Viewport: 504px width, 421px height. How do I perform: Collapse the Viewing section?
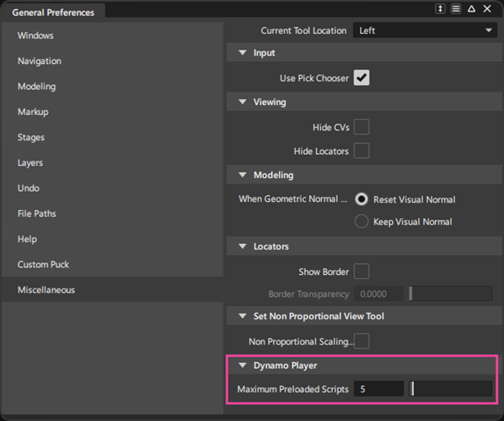click(x=242, y=102)
